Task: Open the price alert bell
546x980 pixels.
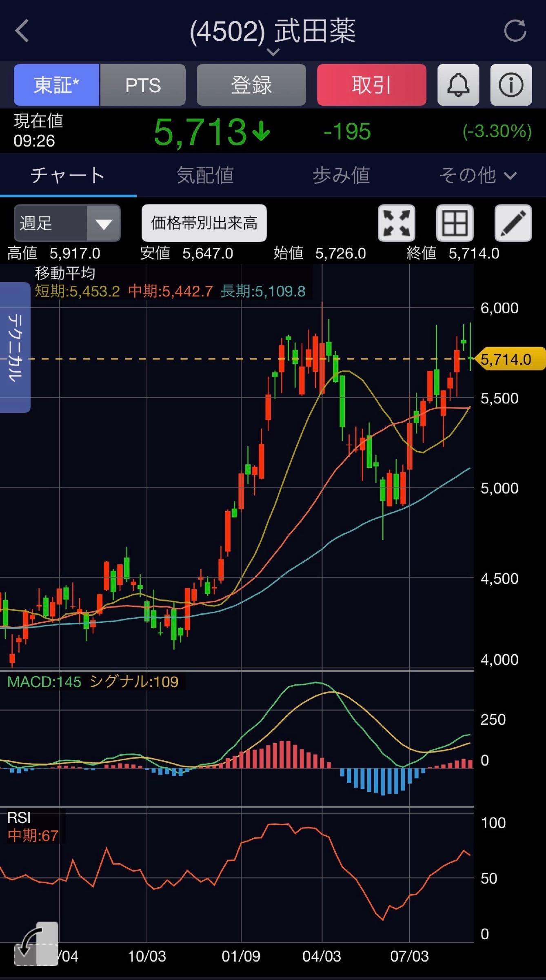Action: pyautogui.click(x=458, y=85)
